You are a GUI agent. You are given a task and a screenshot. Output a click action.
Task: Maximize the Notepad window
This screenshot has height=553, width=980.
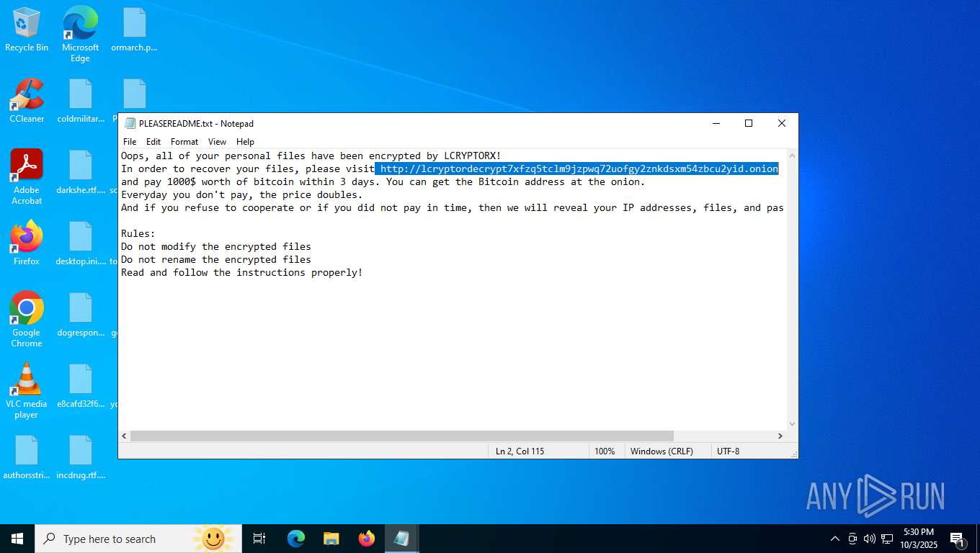pyautogui.click(x=749, y=124)
